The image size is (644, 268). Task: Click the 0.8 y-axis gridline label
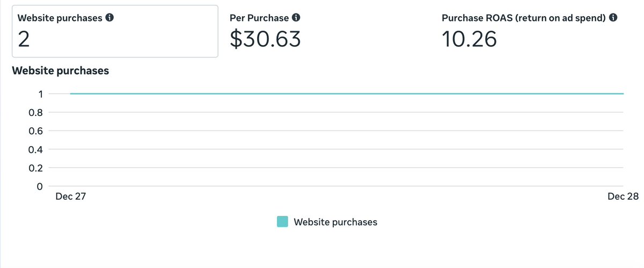pos(34,112)
